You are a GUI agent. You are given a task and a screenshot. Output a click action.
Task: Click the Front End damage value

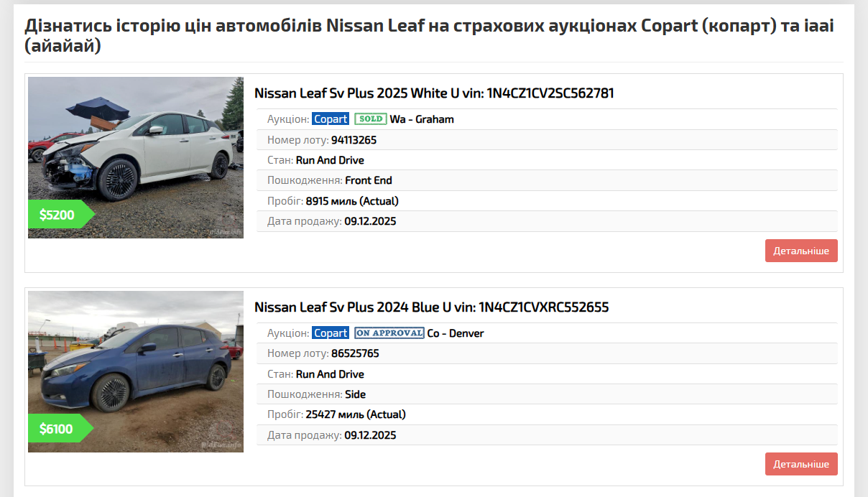pyautogui.click(x=369, y=180)
